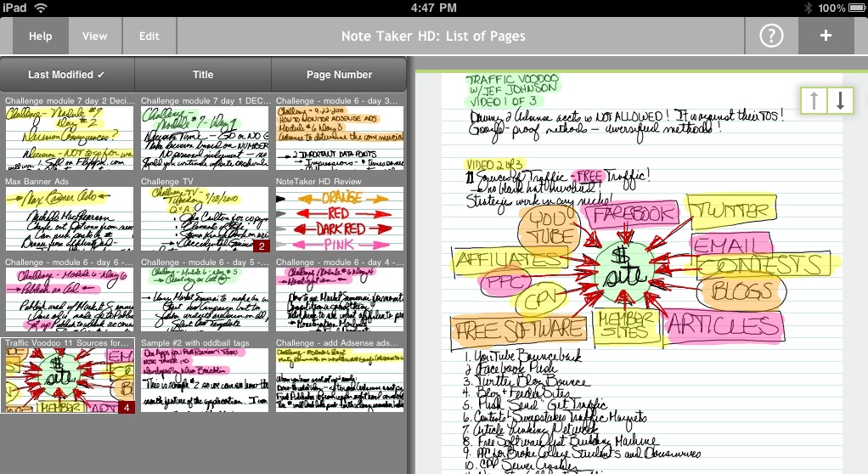Select Traffic Voodoo 11 Sources thumbnail
This screenshot has width=868, height=474.
coord(69,380)
